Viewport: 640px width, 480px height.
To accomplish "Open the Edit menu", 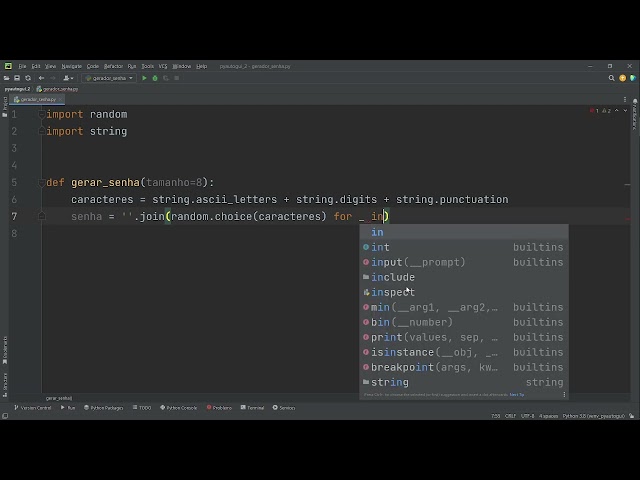I will 36,66.
